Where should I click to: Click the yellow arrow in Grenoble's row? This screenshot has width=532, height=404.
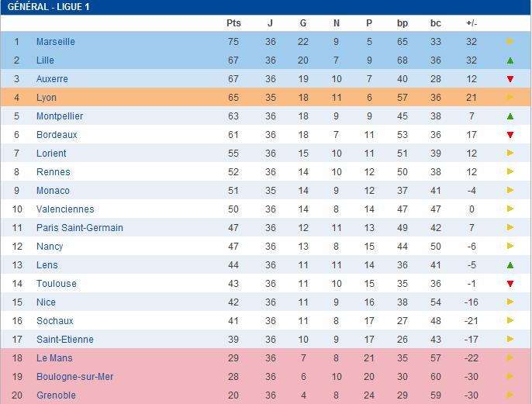pyautogui.click(x=510, y=395)
